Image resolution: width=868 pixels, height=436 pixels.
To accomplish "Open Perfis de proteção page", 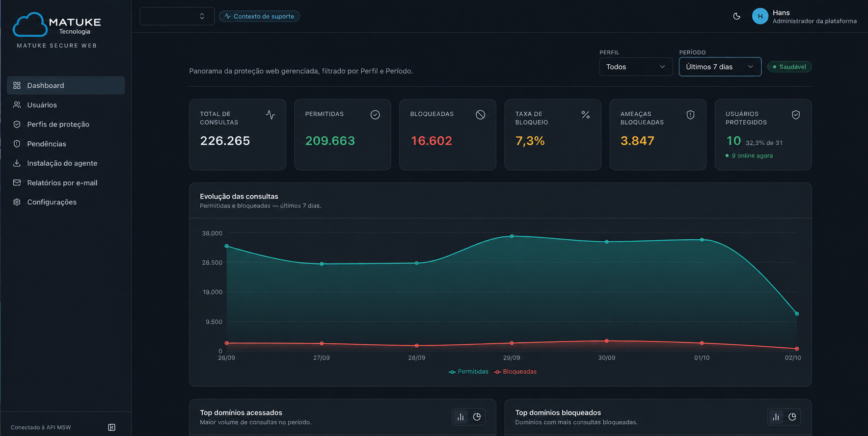I will [x=66, y=124].
